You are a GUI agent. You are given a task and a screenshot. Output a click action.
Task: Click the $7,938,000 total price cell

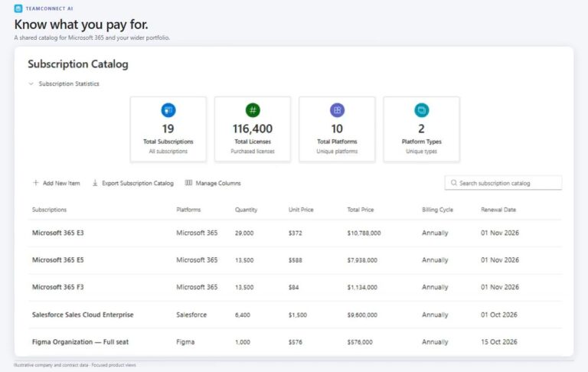[x=362, y=260]
